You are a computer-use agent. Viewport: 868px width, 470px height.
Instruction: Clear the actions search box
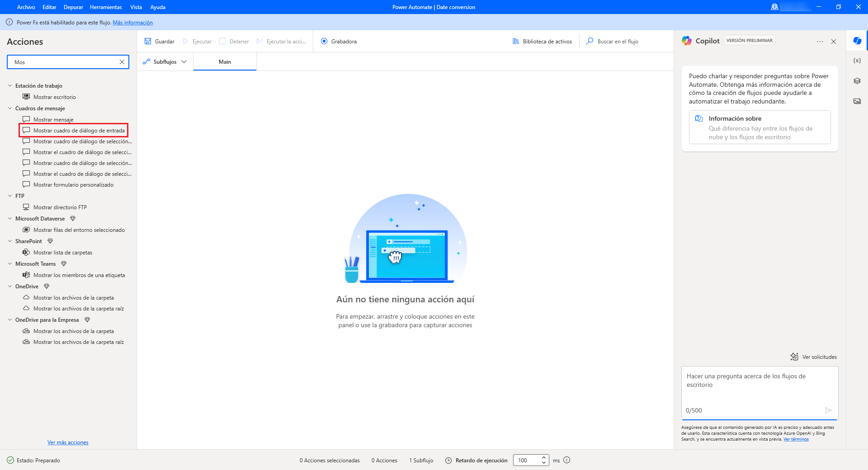(x=122, y=62)
